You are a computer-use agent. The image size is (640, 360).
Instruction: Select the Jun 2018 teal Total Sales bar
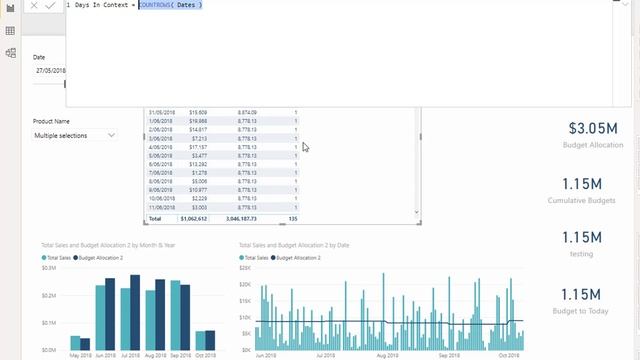tap(100, 318)
